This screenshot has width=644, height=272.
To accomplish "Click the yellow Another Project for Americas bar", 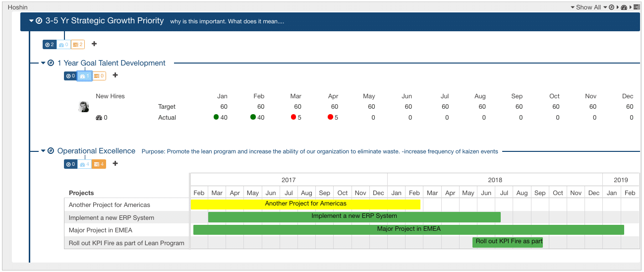I will [305, 204].
